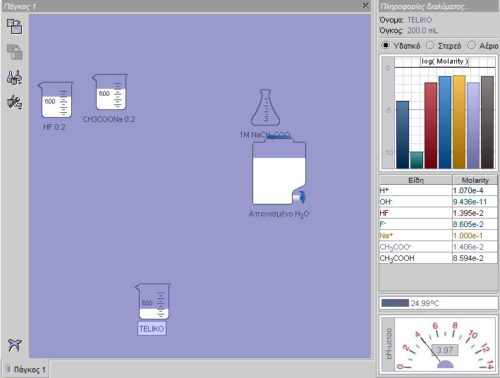The height and width of the screenshot is (378, 500).
Task: Open the lab tools icon
Action: [x=15, y=102]
